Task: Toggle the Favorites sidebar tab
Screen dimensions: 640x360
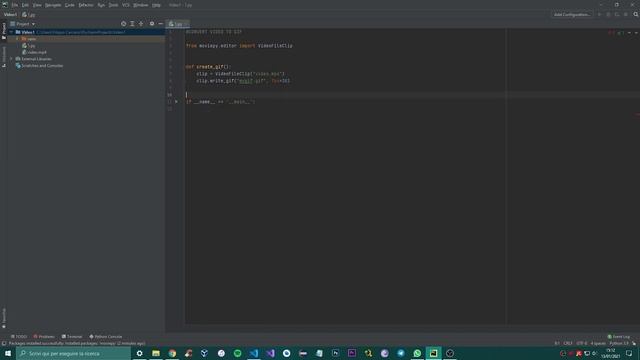Action: [x=4, y=318]
